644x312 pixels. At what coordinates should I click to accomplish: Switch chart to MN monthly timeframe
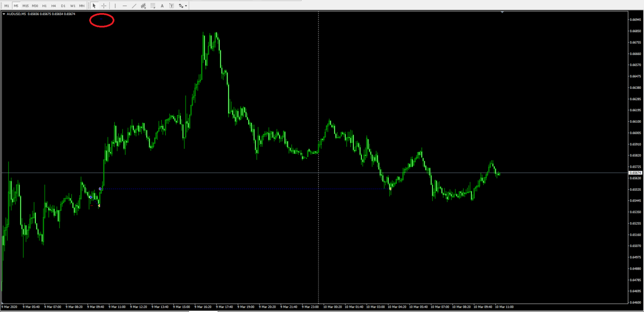[82, 6]
